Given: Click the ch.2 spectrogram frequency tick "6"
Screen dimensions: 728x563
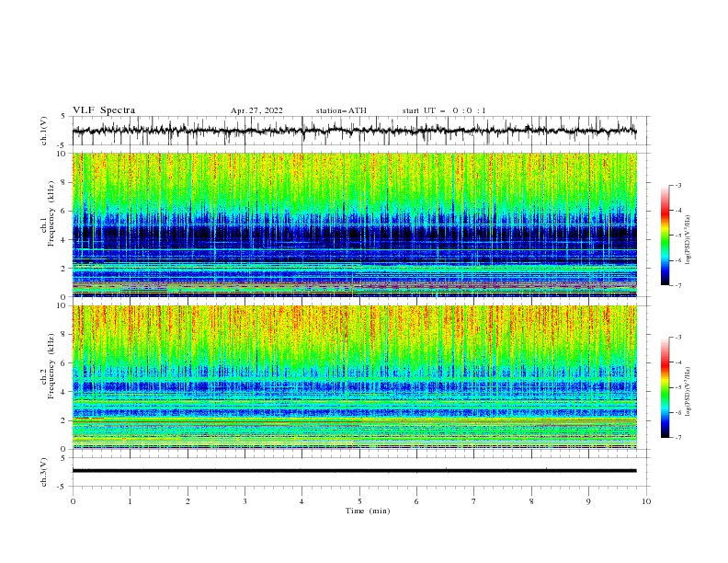Looking at the screenshot, I should [x=64, y=363].
